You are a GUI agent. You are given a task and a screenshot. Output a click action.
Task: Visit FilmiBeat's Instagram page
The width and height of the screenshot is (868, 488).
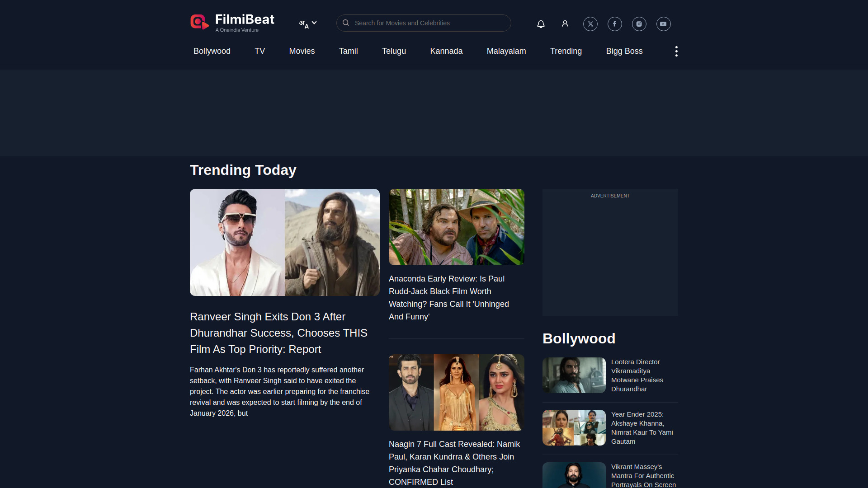click(639, 24)
